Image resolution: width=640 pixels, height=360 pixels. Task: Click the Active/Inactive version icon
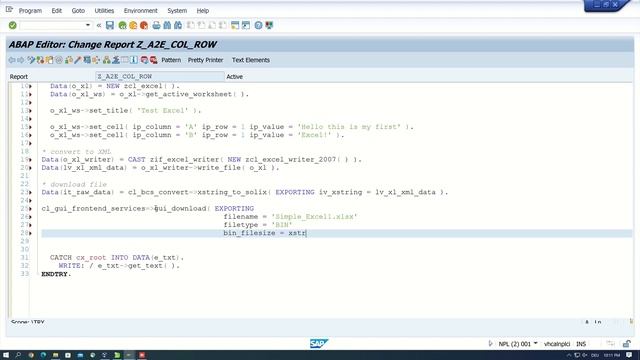tap(40, 60)
